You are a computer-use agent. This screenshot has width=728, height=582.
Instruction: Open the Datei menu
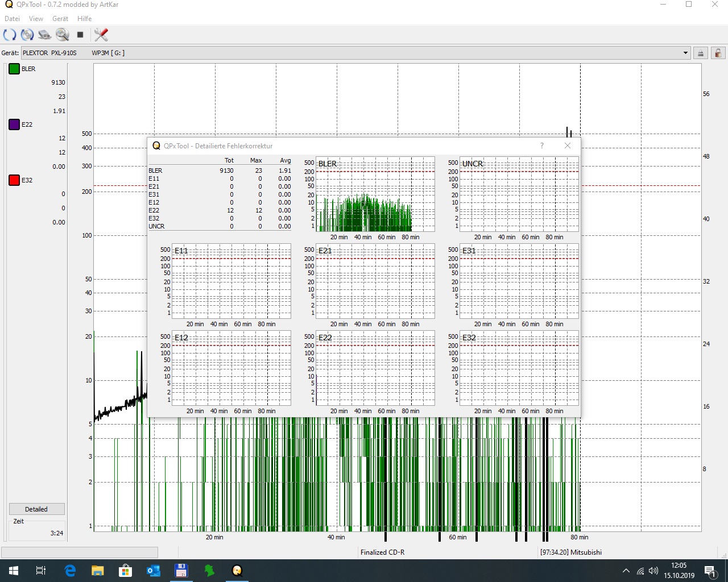[12, 19]
